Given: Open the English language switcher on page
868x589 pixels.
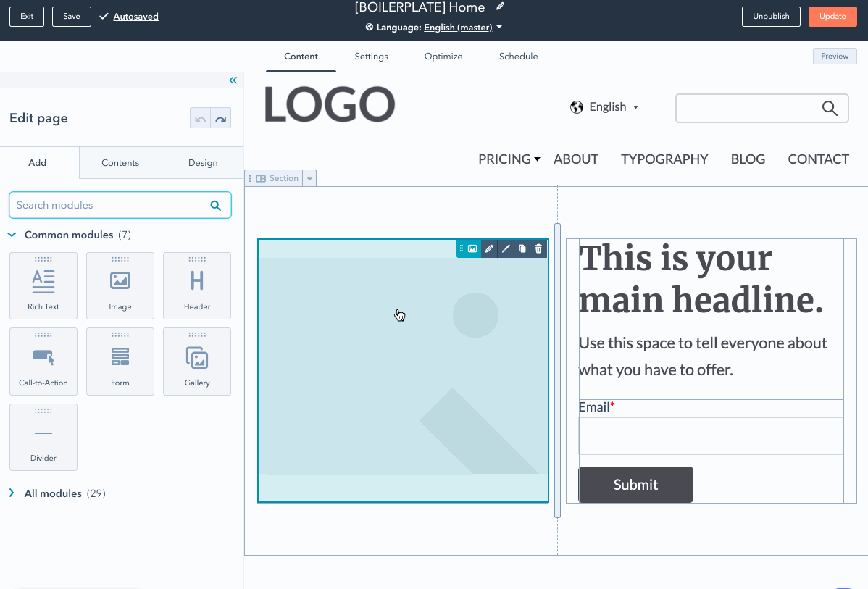Looking at the screenshot, I should (605, 107).
